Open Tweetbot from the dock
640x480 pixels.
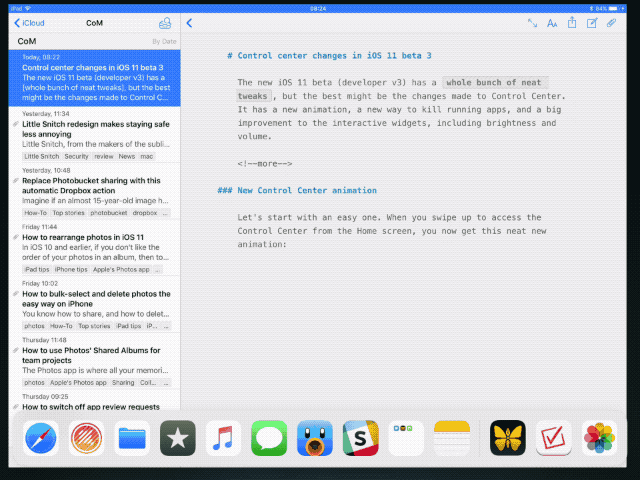[x=315, y=438]
